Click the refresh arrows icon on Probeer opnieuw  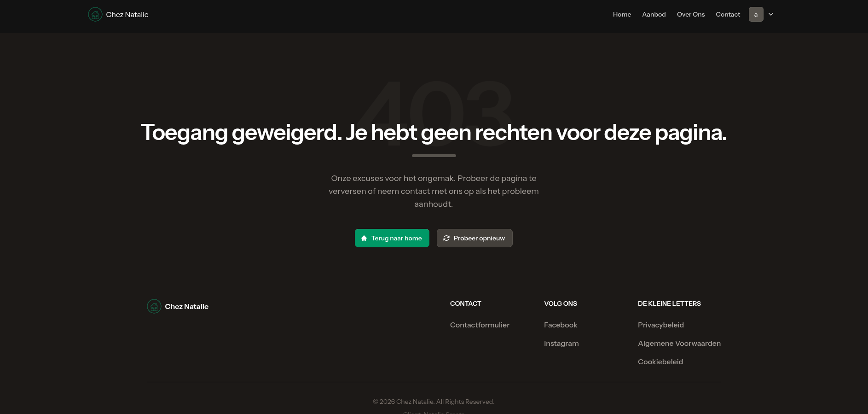(446, 238)
